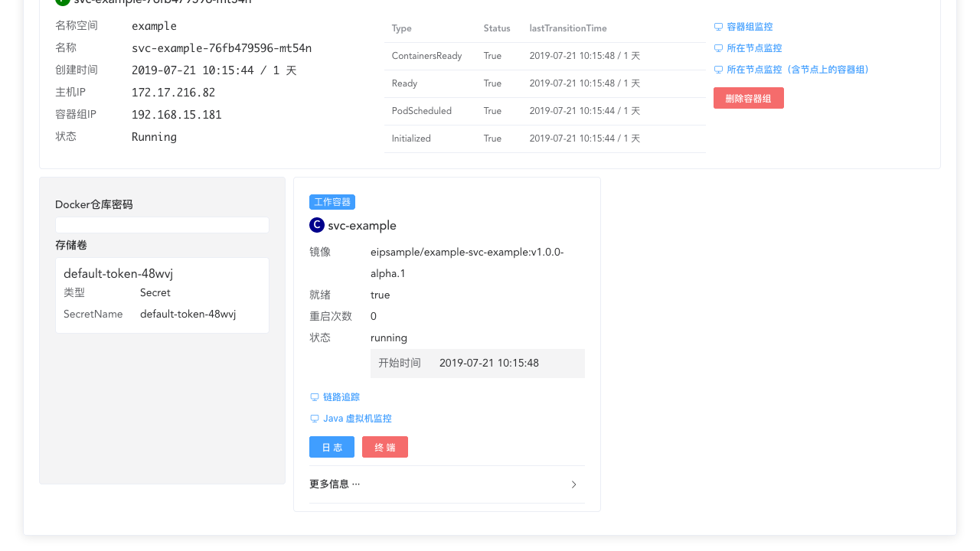Screen dimensions: 980x551
Task: Click the monitor icon beside Java 虚拟机监控
Action: pyautogui.click(x=314, y=418)
